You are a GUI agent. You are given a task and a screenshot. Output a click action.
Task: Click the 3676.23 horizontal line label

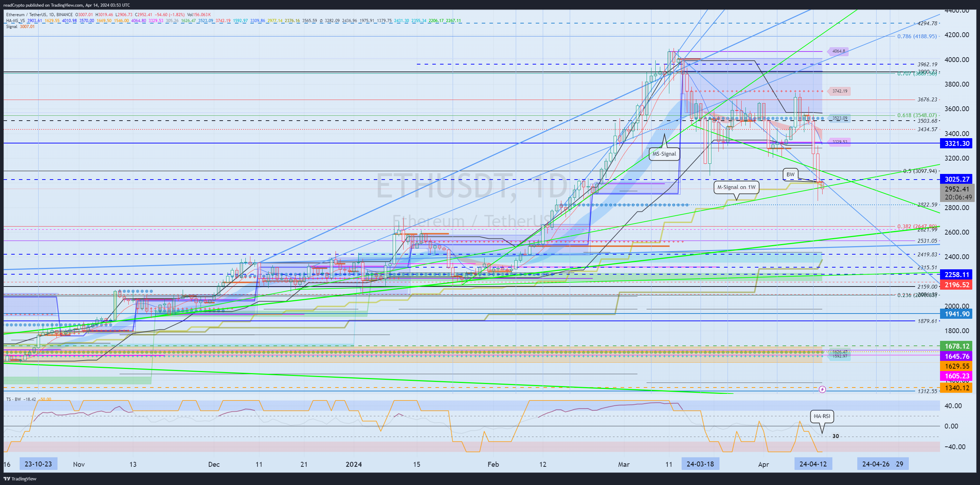pyautogui.click(x=927, y=100)
